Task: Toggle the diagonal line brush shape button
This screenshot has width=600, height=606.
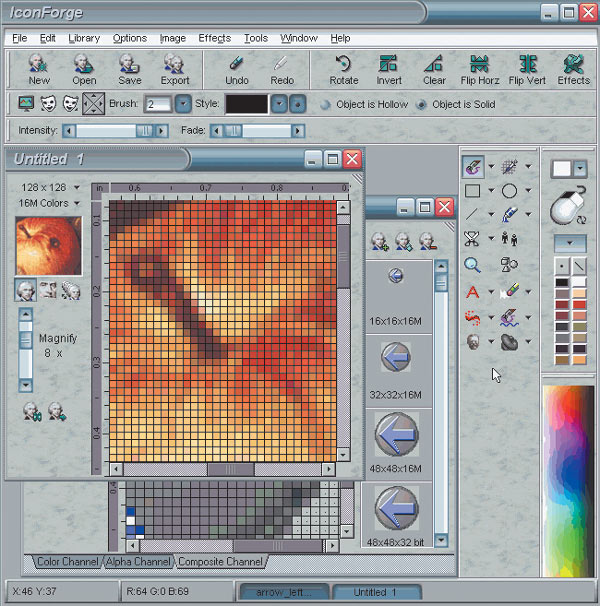Action: point(579,266)
